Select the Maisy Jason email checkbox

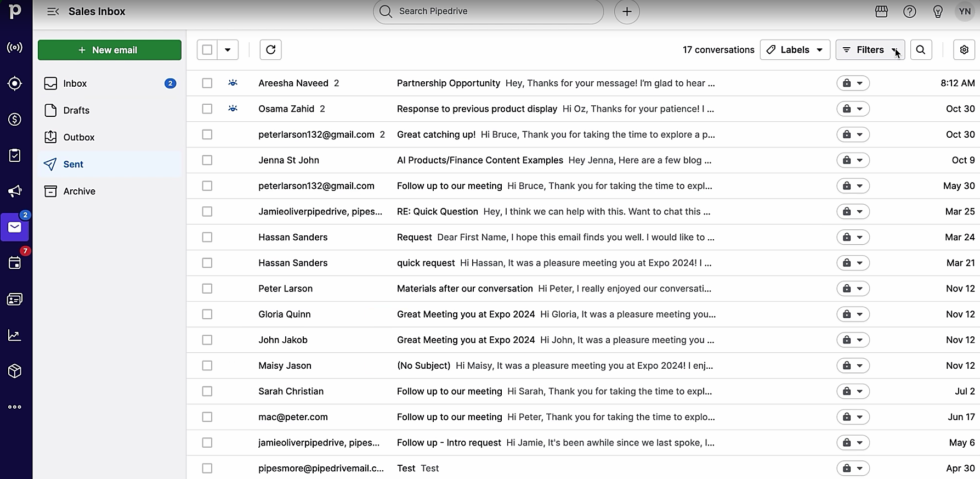point(207,365)
